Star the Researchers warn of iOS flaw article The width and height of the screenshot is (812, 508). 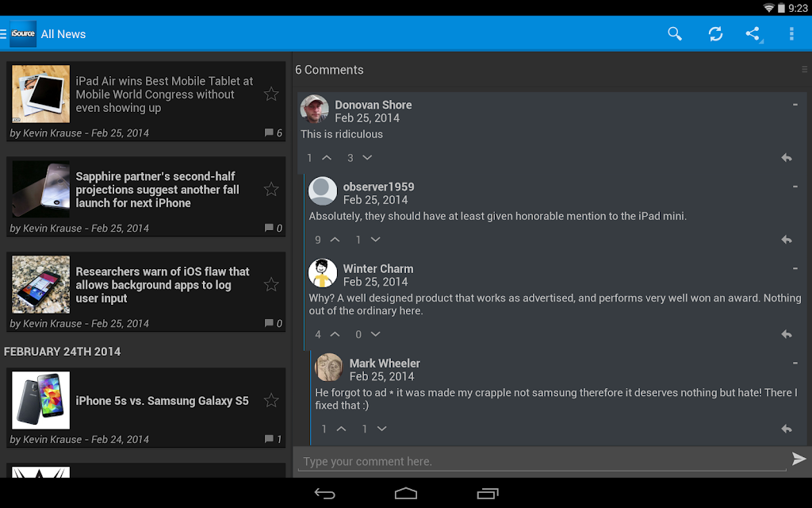(271, 284)
